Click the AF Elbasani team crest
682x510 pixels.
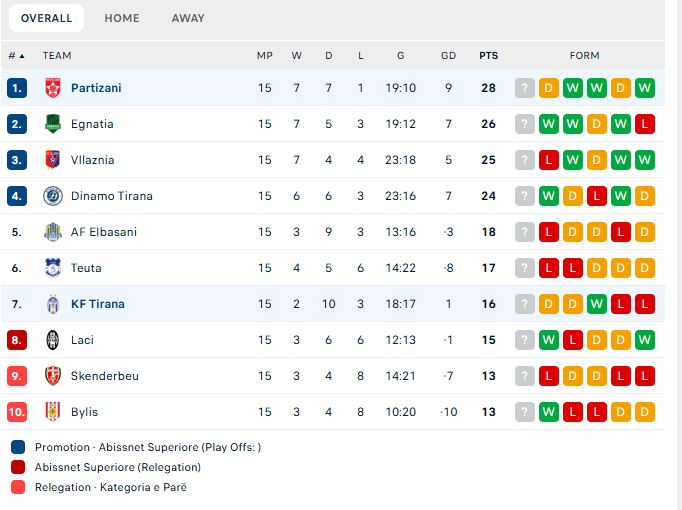pyautogui.click(x=53, y=232)
